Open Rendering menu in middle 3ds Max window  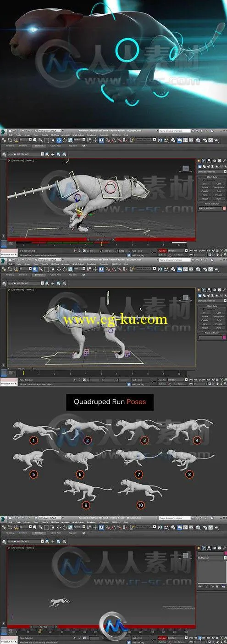click(91, 264)
